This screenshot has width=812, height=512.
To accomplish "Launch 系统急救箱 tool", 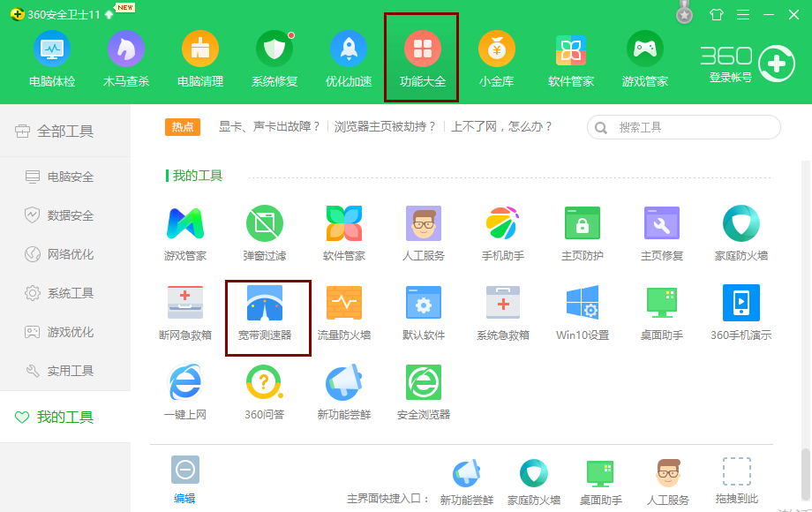I will pos(503,312).
